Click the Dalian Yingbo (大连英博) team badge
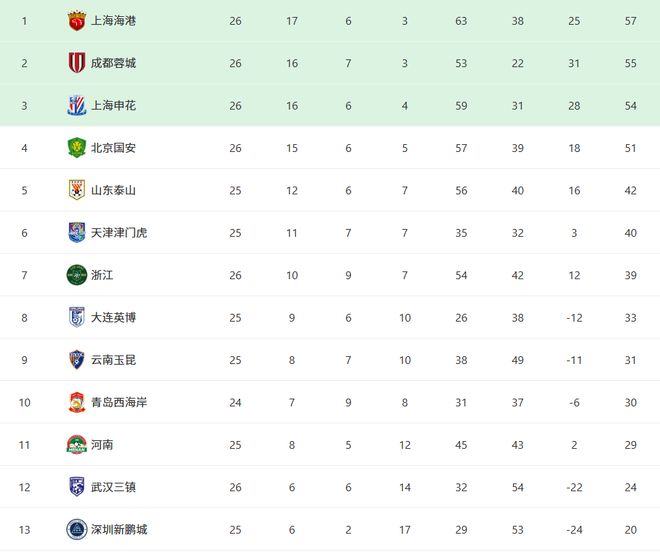This screenshot has height=552, width=660. click(77, 317)
